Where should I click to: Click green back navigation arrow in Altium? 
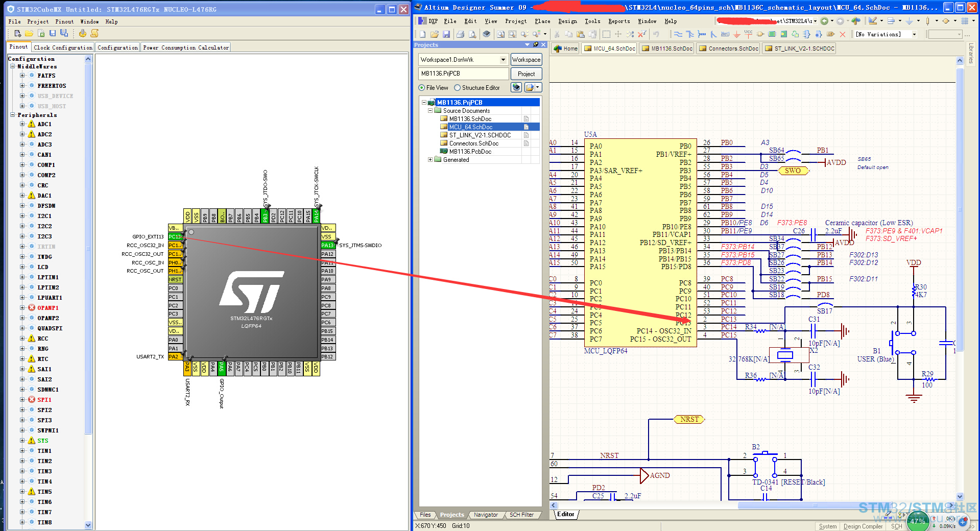point(824,21)
